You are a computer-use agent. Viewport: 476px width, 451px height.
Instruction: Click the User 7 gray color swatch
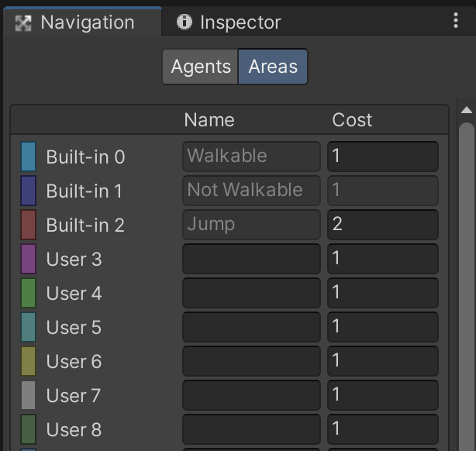click(29, 395)
